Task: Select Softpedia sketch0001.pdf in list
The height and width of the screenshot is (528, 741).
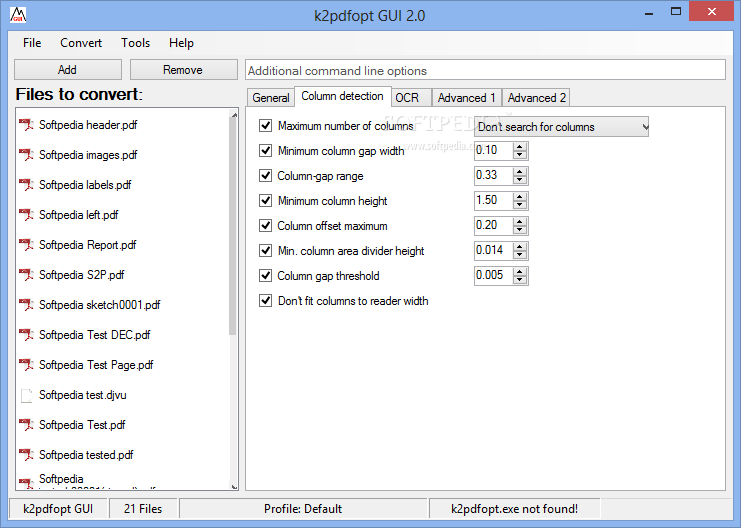Action: [99, 305]
